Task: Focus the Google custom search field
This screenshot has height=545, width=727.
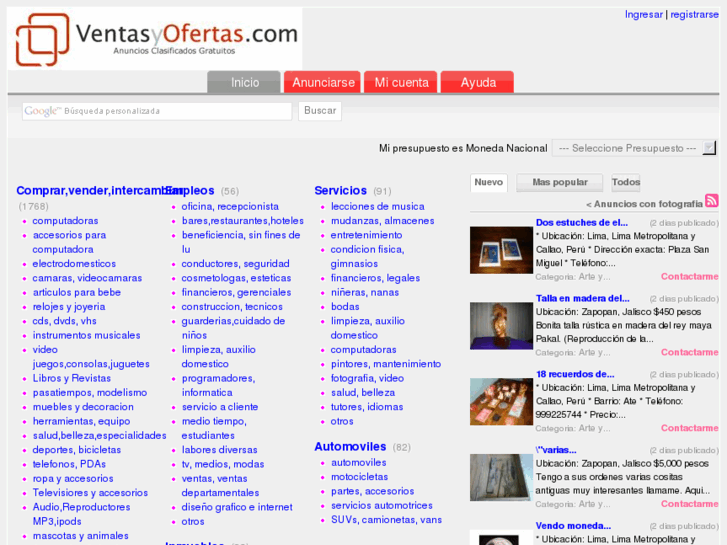Action: (157, 111)
